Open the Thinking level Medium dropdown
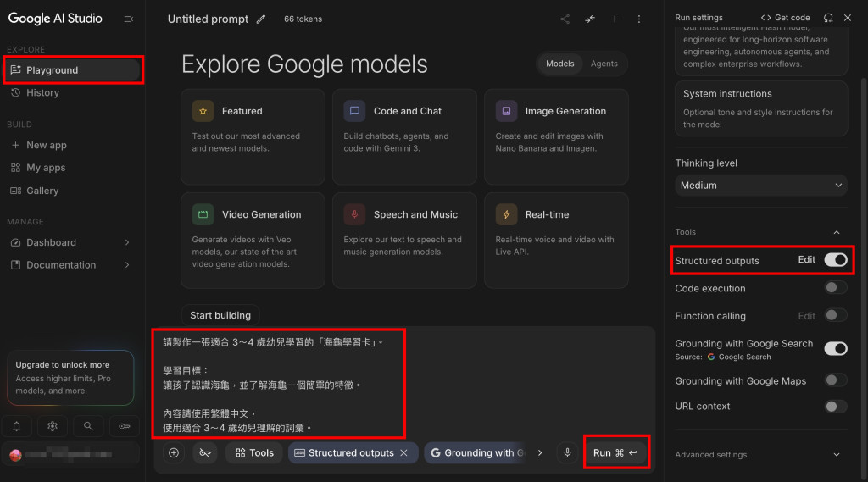The image size is (868, 482). pos(761,186)
